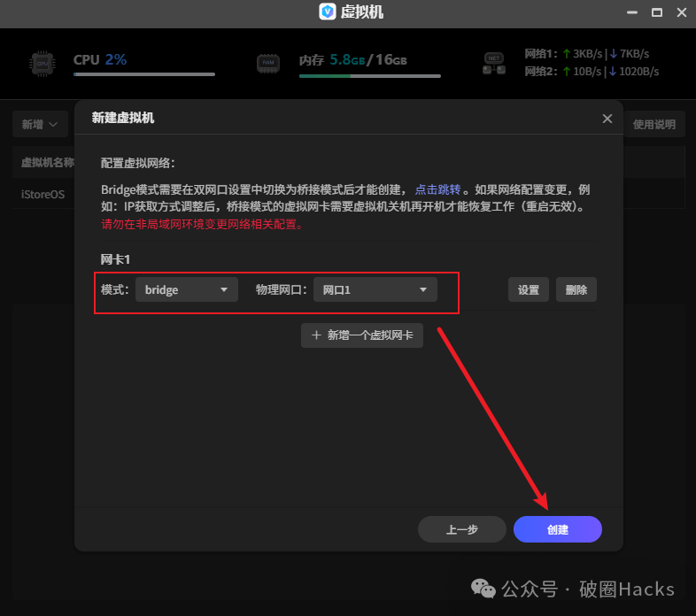Minimize the 虚拟机 window
This screenshot has width=696, height=616.
click(632, 12)
